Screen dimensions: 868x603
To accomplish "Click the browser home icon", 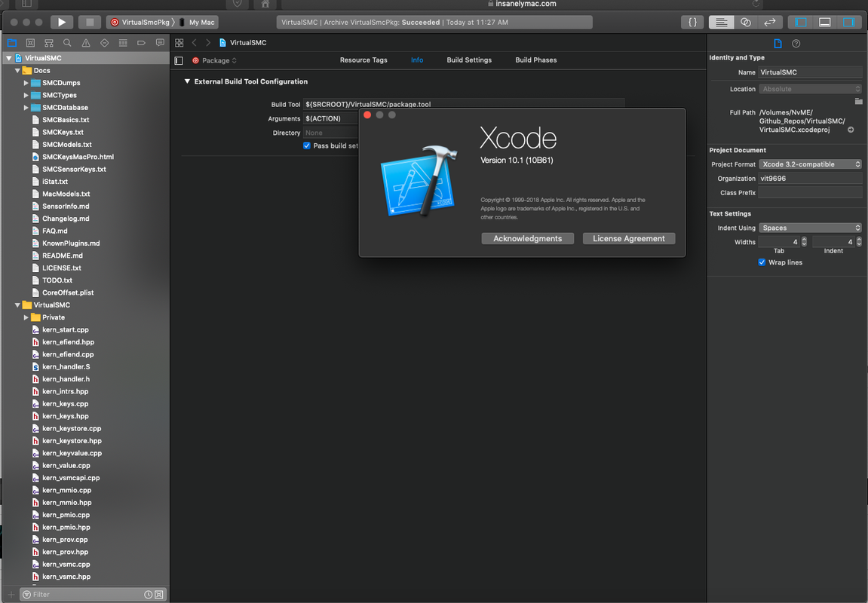I will pyautogui.click(x=265, y=4).
